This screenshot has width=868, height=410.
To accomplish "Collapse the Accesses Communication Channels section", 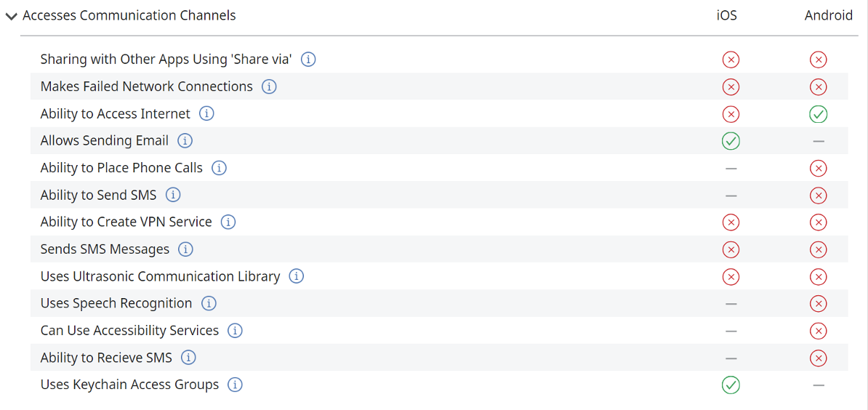I will pos(11,17).
